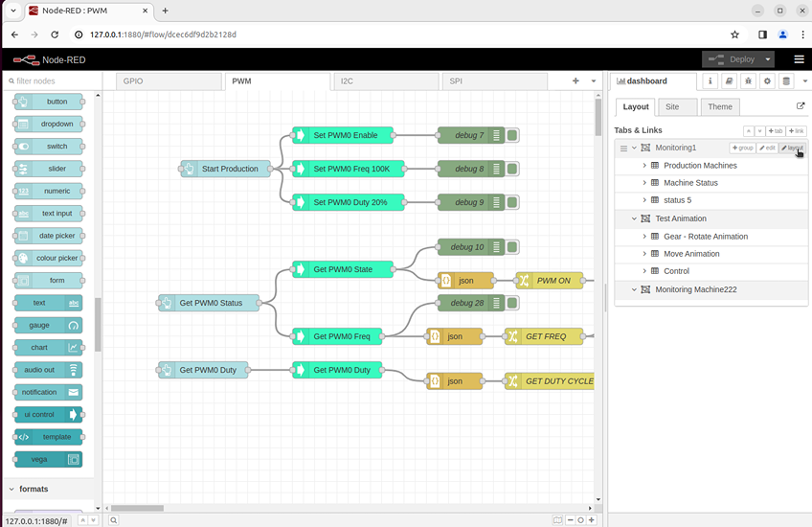Collapse the Test Animation tab

(x=634, y=218)
